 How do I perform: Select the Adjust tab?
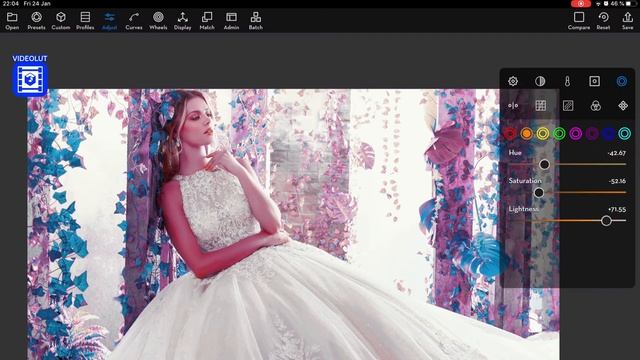tap(109, 21)
